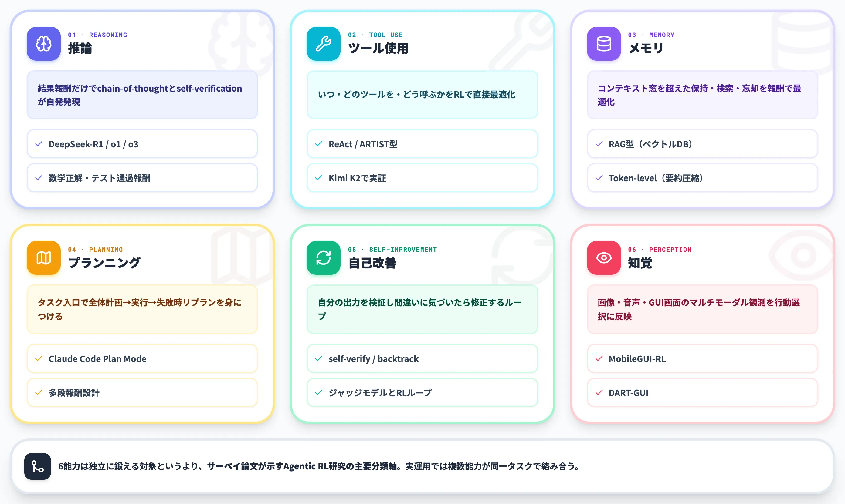Click the ReAct / ARTIST型 text
This screenshot has height=504, width=845.
coord(363,144)
